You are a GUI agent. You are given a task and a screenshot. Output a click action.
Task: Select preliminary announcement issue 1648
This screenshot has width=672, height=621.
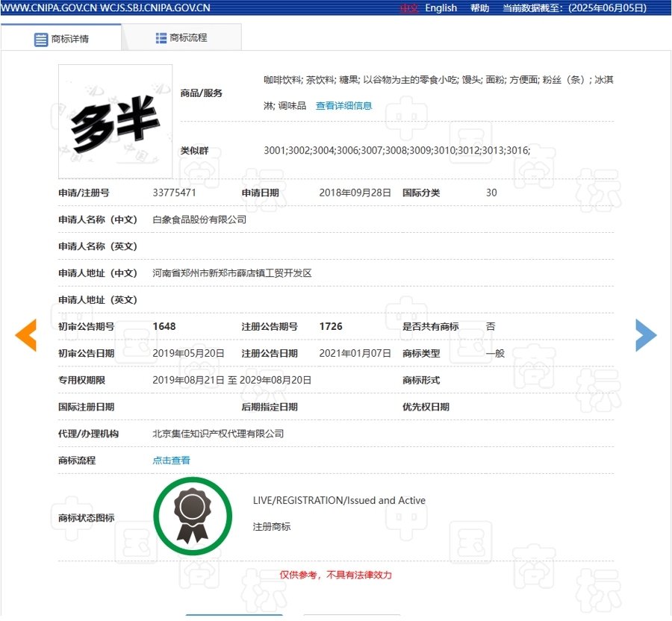click(164, 326)
